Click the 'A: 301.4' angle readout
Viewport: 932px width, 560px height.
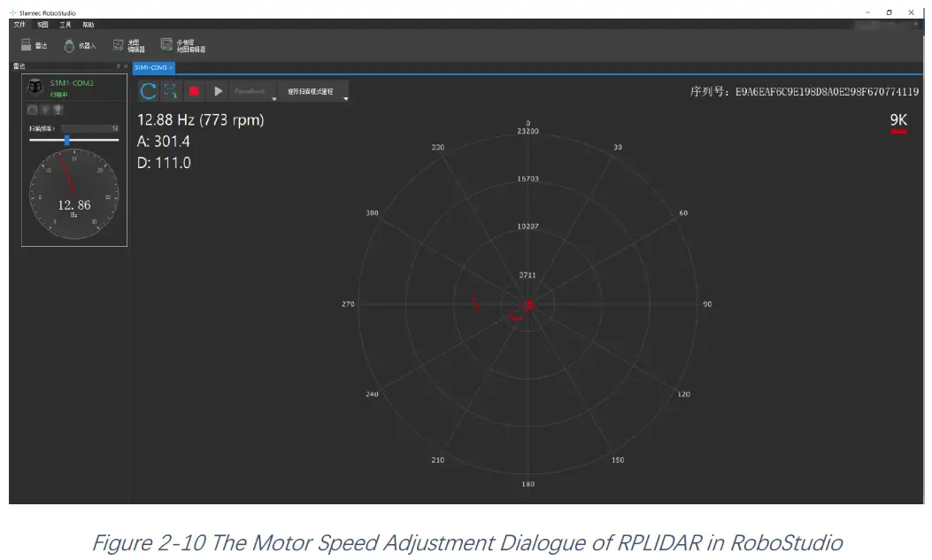point(164,142)
